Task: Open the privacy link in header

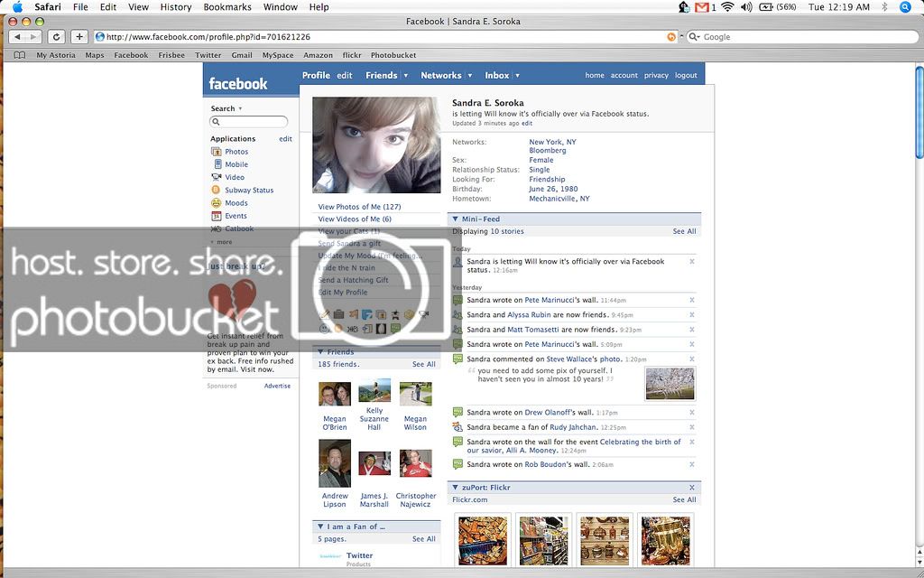Action: coord(656,76)
